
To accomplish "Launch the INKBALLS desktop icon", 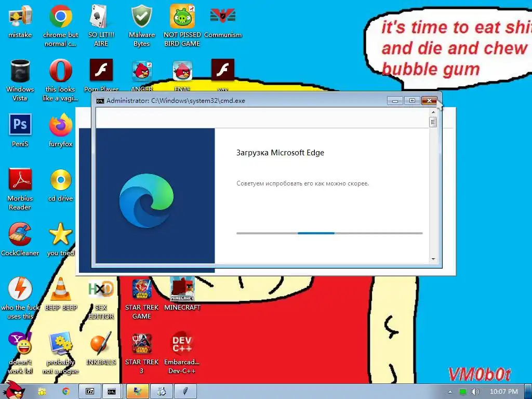I will tap(101, 349).
